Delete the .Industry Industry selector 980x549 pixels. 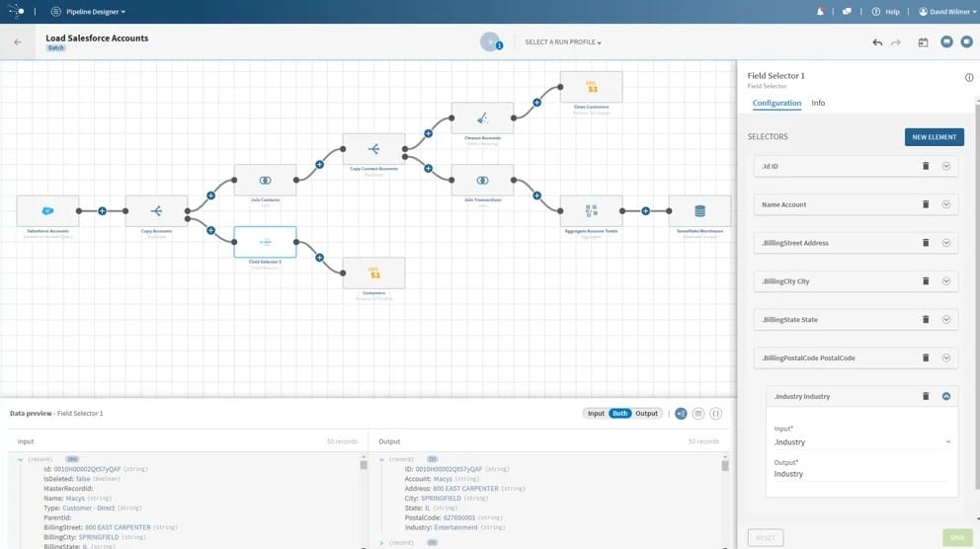point(926,396)
